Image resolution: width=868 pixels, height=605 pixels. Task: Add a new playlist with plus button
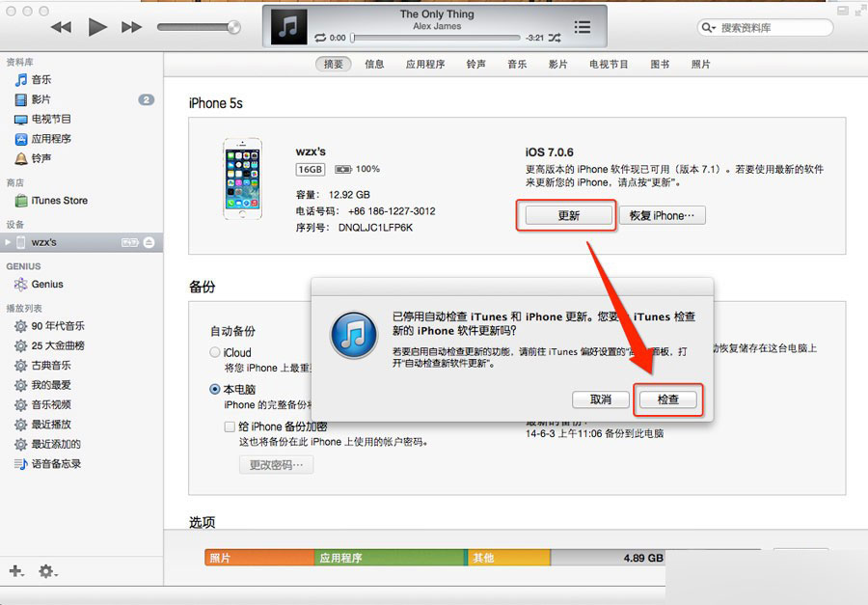click(16, 570)
